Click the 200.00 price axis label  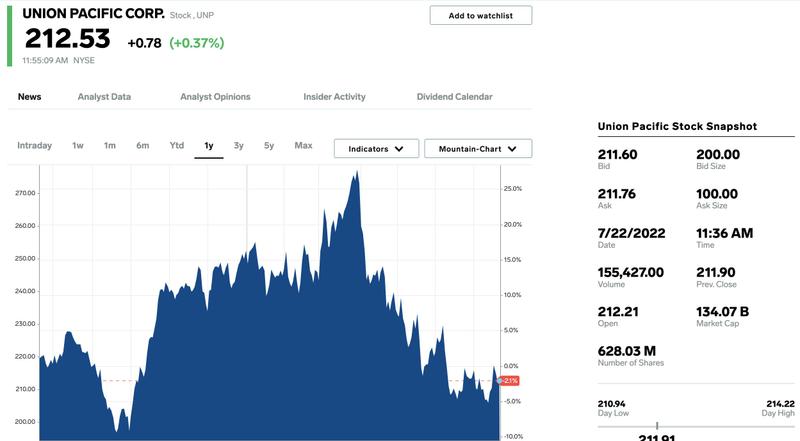click(x=26, y=422)
